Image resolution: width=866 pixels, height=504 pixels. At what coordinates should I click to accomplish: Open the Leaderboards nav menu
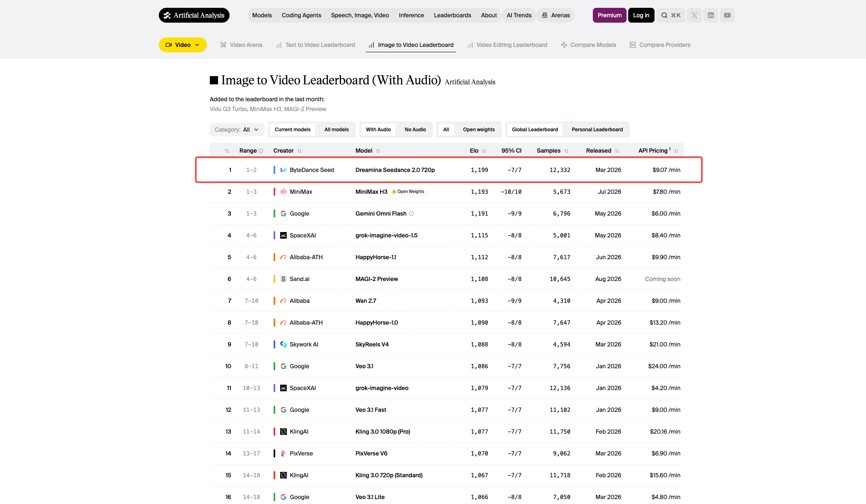(453, 15)
